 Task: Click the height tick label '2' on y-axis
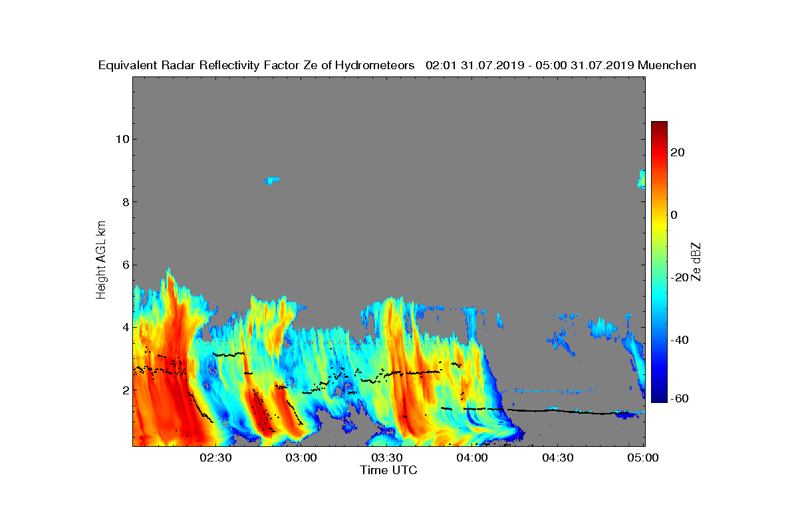tap(124, 390)
